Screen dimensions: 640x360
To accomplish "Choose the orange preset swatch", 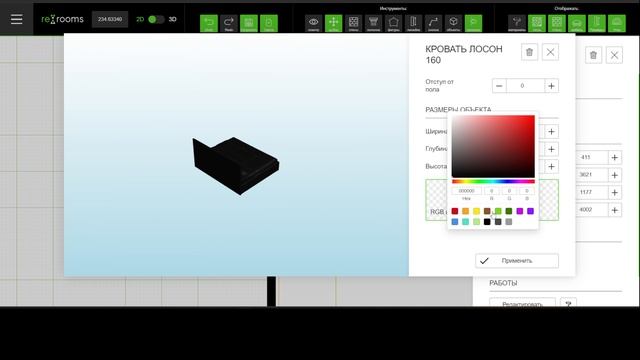I will tap(466, 211).
